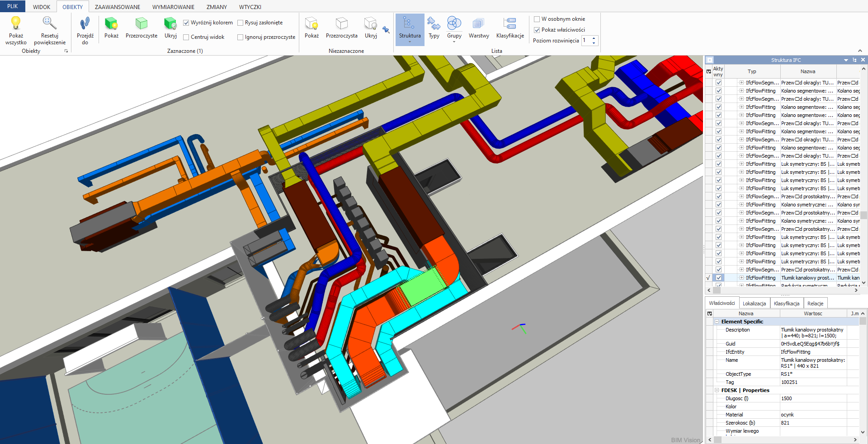Enable the W osobnym oknie checkbox
Screen dimensions: 868x444
coord(537,19)
